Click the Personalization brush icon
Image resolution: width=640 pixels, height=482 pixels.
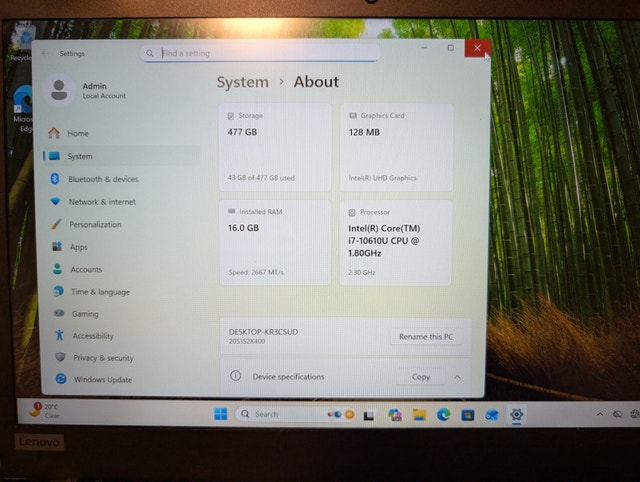tap(56, 224)
